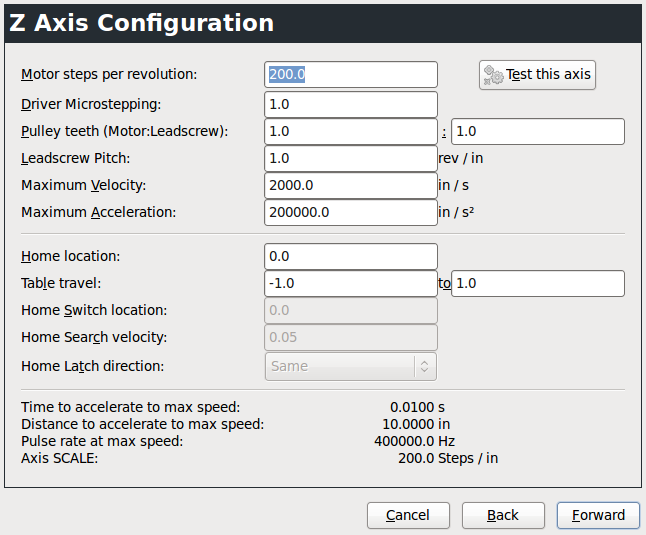Click the Maximum Velocity label

[84, 185]
